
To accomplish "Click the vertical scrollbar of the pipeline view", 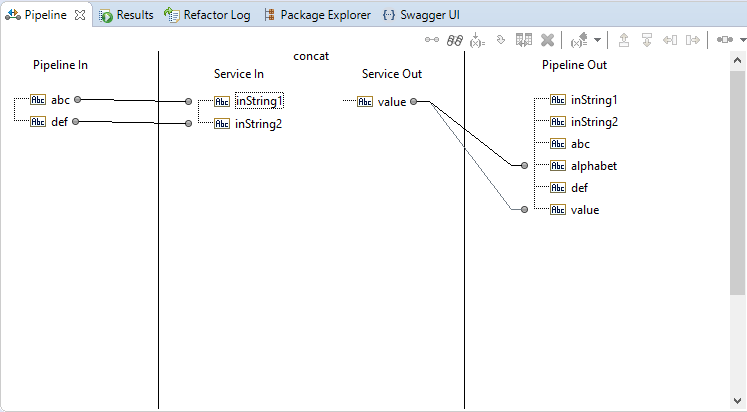I will (738, 200).
